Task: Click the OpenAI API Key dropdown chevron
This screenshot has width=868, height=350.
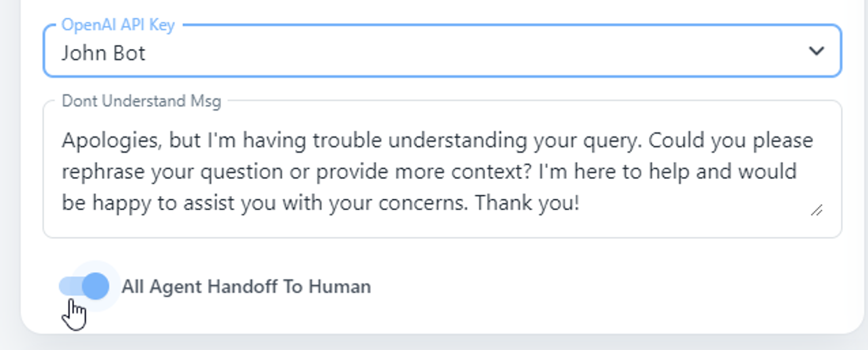Action: coord(816,51)
